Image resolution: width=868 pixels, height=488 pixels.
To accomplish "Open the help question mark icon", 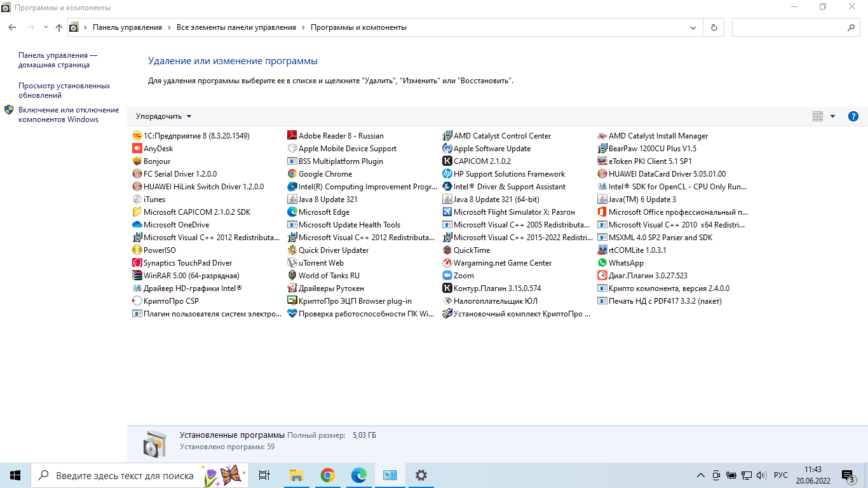I will pyautogui.click(x=853, y=116).
